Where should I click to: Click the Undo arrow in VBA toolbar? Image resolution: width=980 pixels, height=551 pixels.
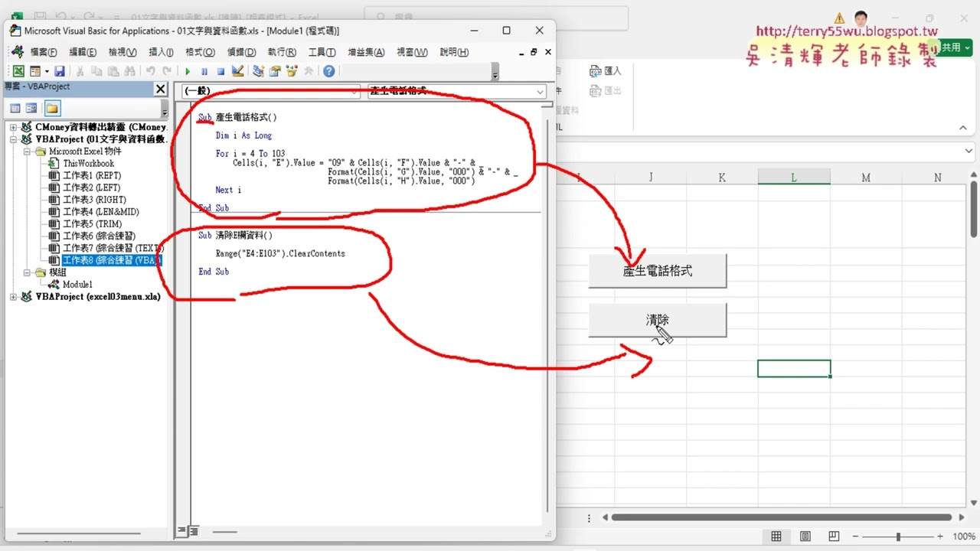151,71
